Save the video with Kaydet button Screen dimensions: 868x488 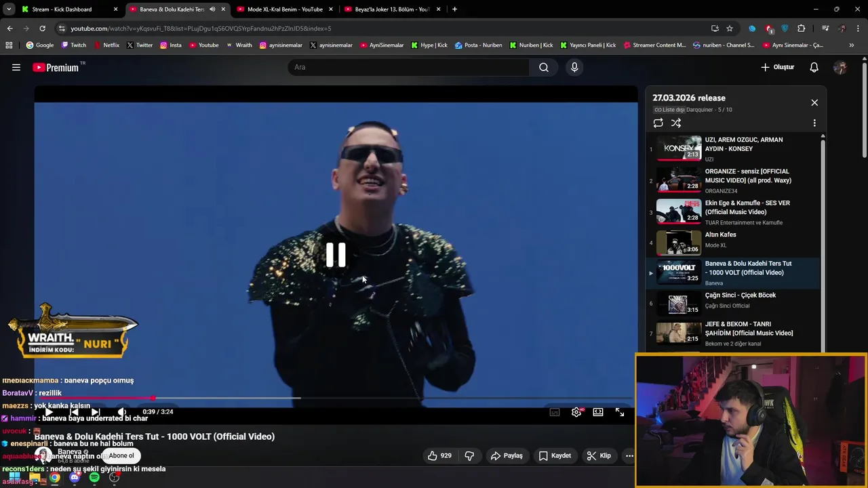[x=555, y=455]
